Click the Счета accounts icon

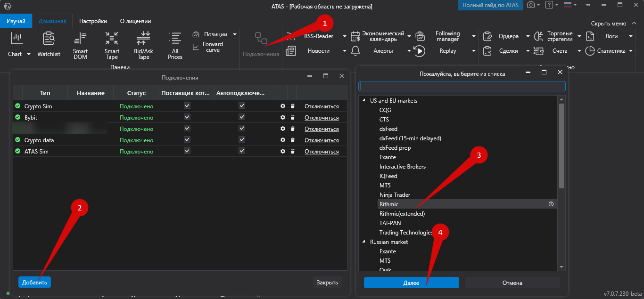538,50
